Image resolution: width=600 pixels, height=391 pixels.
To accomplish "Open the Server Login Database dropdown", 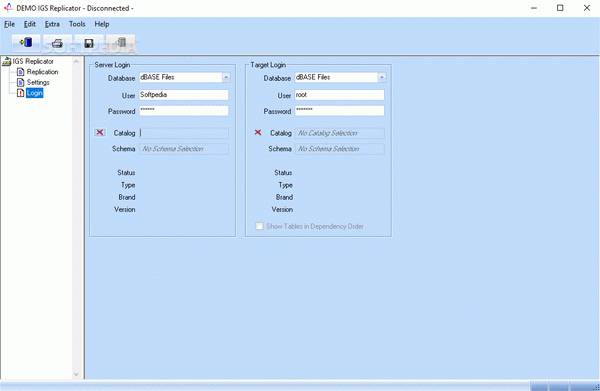I will point(226,78).
